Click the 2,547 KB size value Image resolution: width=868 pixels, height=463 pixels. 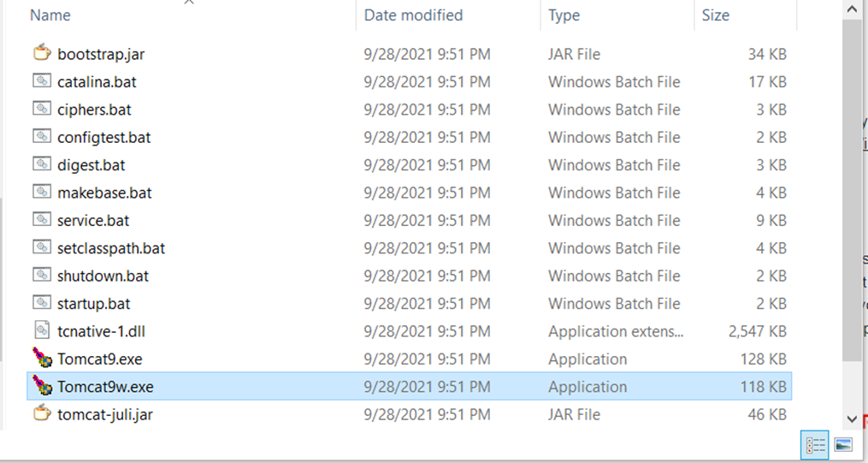click(x=758, y=331)
